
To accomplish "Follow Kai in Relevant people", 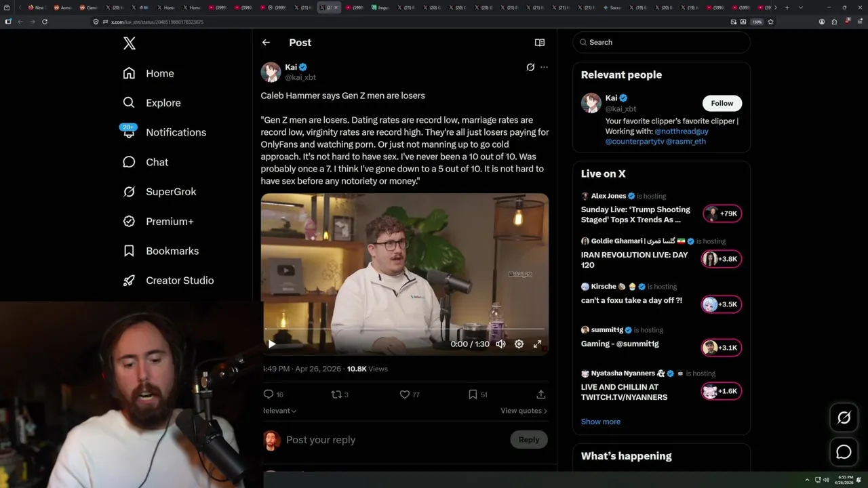I will click(x=722, y=103).
